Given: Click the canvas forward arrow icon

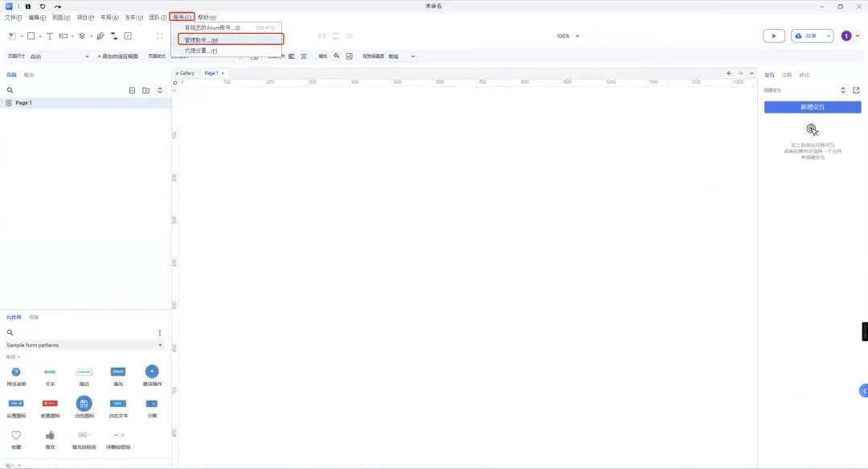Looking at the screenshot, I should click(x=741, y=73).
